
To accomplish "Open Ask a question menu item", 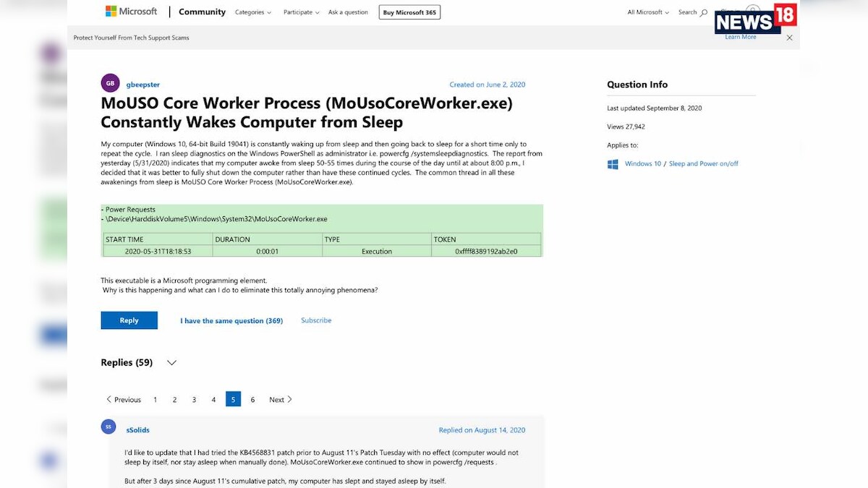I will (348, 12).
